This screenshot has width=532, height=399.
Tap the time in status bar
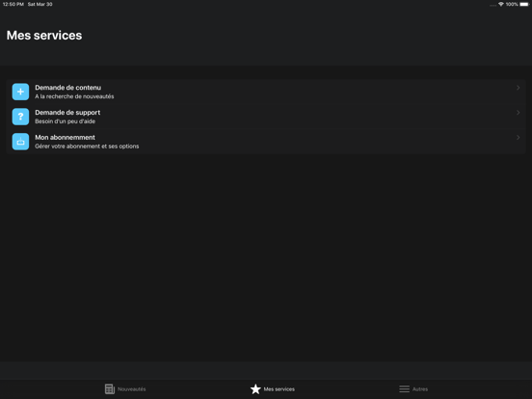pyautogui.click(x=13, y=4)
